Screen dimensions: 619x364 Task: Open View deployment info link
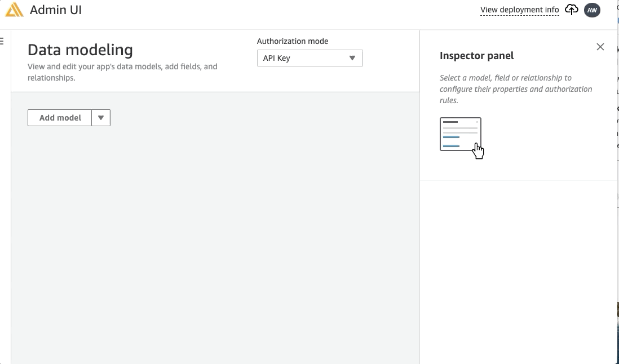pyautogui.click(x=520, y=10)
